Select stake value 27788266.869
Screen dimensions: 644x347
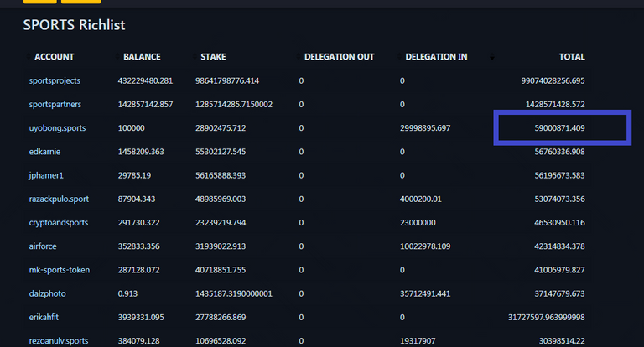[x=221, y=317]
